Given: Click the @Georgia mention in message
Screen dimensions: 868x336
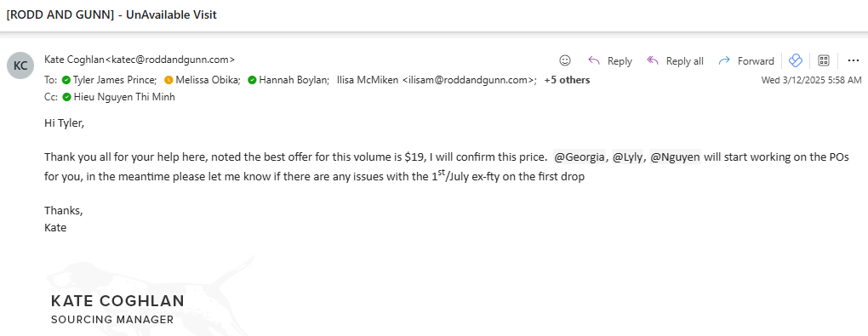Looking at the screenshot, I should (579, 157).
